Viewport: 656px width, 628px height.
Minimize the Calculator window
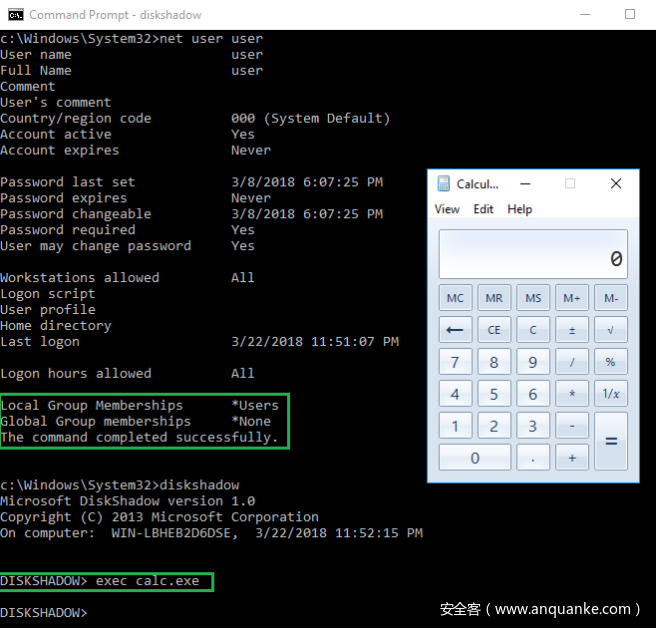click(x=525, y=184)
